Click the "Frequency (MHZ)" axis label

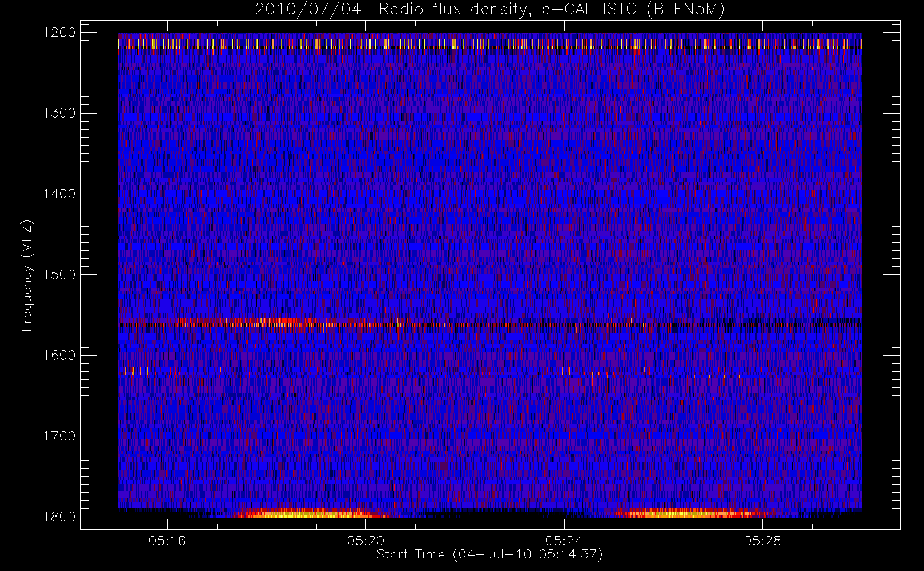[27, 275]
